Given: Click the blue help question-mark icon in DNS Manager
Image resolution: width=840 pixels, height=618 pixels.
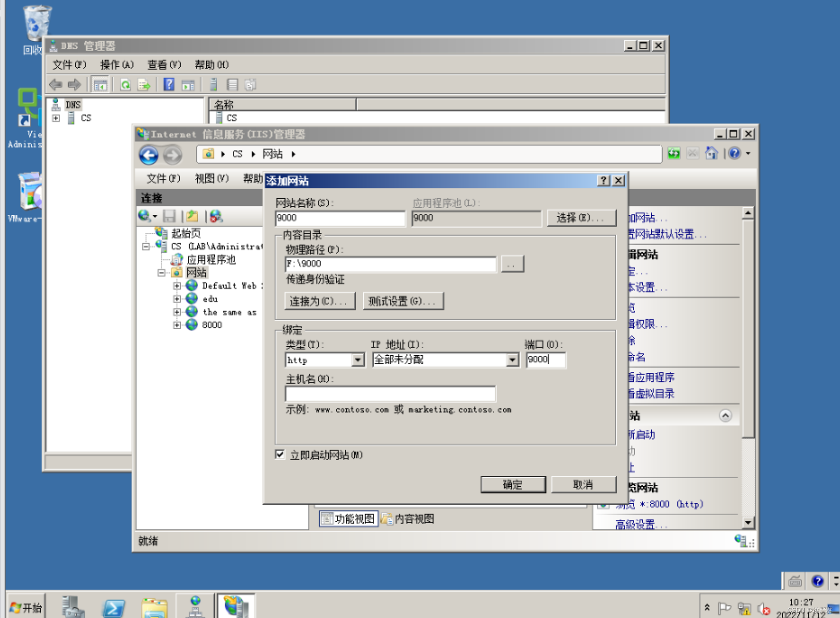Looking at the screenshot, I should tap(169, 84).
